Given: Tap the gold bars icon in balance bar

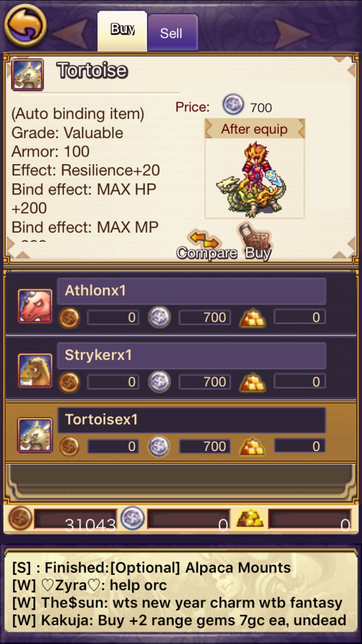Looking at the screenshot, I should [x=250, y=518].
